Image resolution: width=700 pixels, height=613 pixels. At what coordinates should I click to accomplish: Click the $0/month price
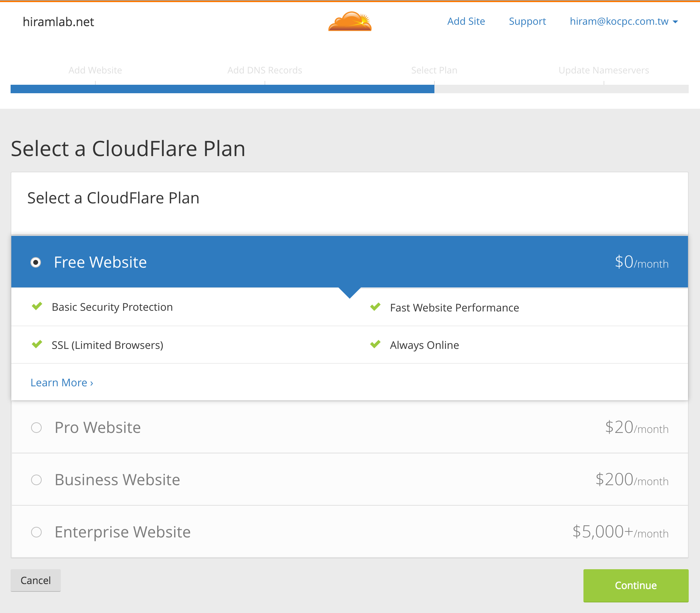[x=642, y=262]
